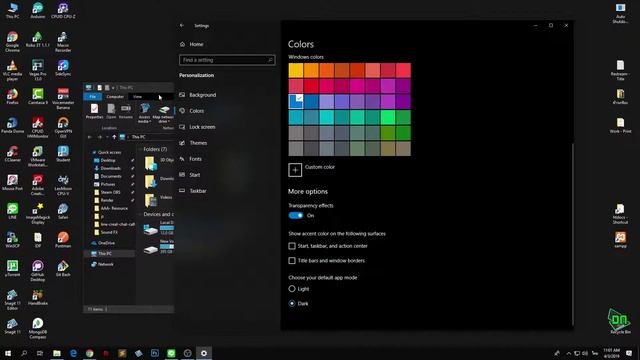Screen dimensions: 640x360
Task: Select the LINE desktop shortcut
Action: click(12, 211)
